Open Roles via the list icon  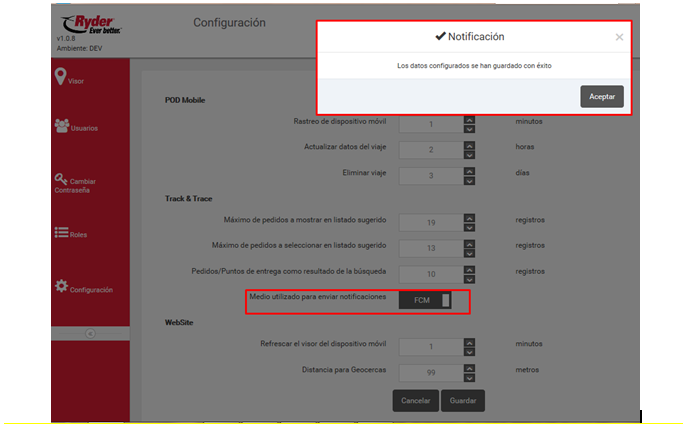(60, 233)
